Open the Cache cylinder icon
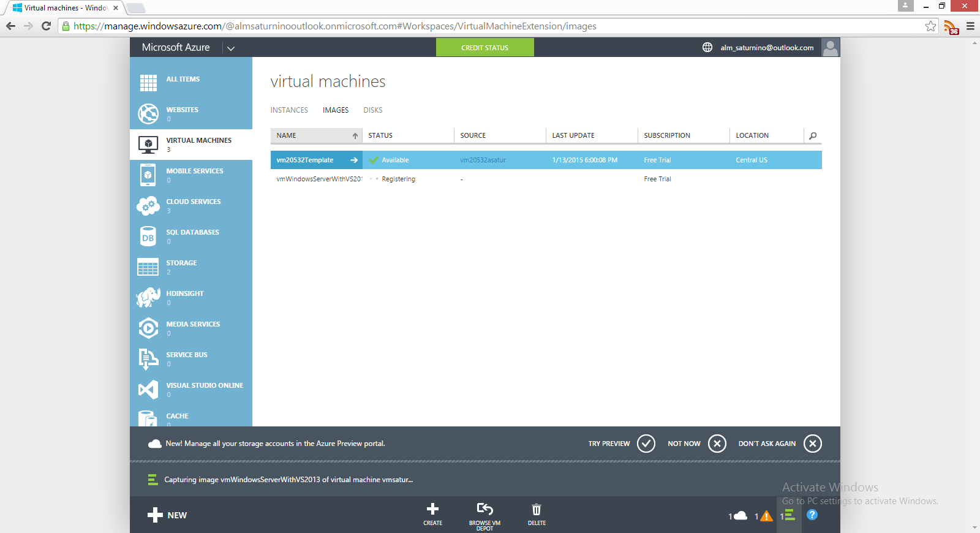Screen dimensions: 980x533 [x=148, y=418]
